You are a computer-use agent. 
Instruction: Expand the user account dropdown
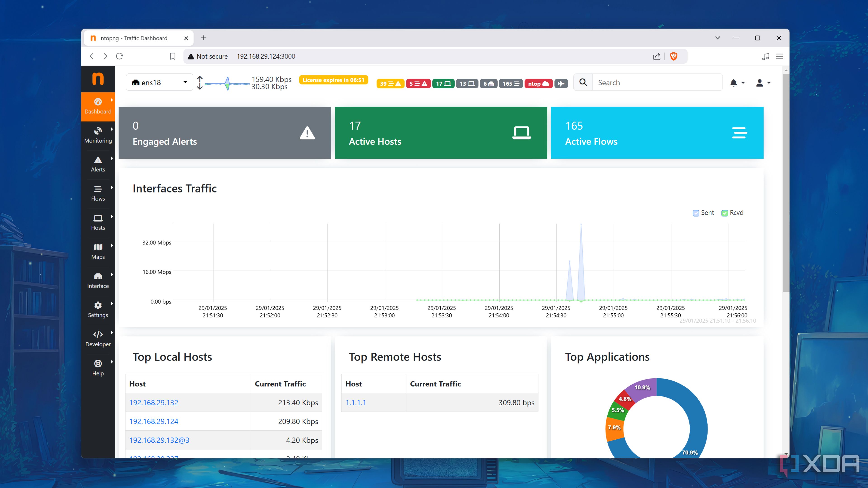[x=763, y=83]
